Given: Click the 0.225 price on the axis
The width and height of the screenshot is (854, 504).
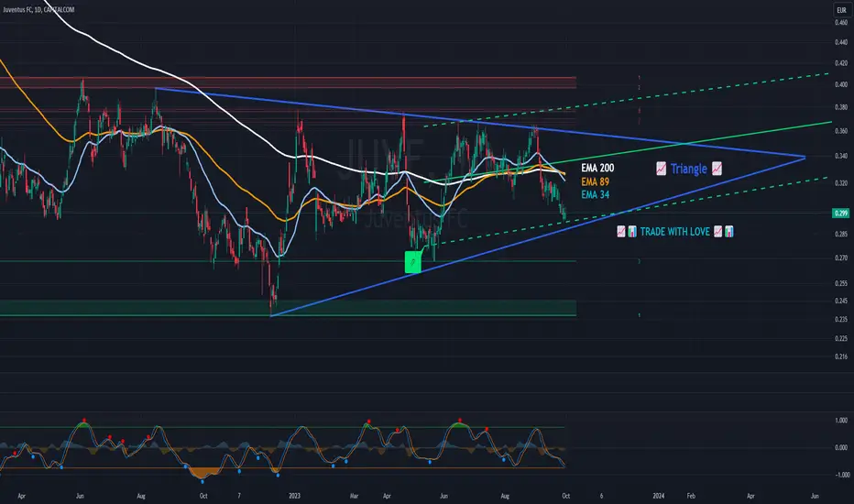Looking at the screenshot, I should click(x=841, y=338).
